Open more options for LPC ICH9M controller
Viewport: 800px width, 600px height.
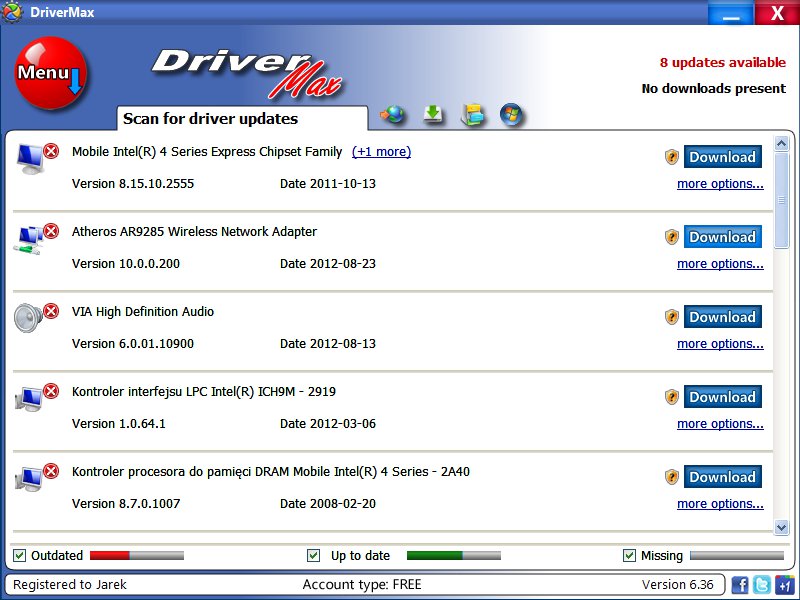[720, 424]
